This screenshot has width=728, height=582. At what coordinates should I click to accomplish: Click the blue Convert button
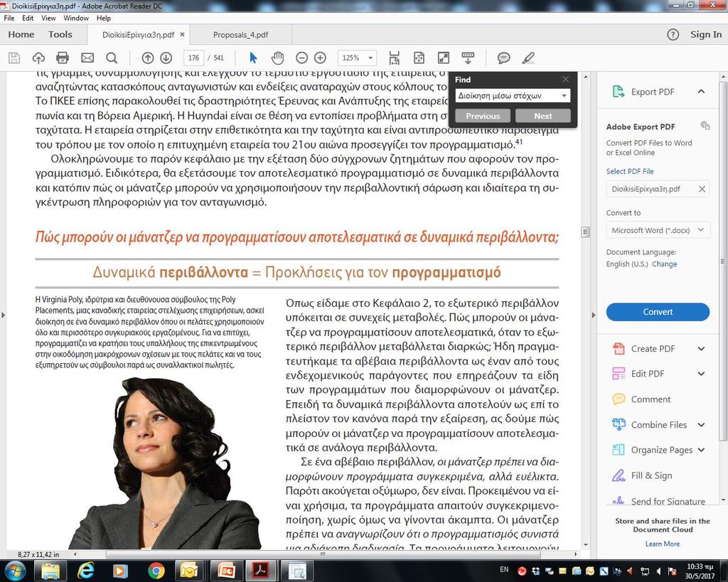(658, 312)
